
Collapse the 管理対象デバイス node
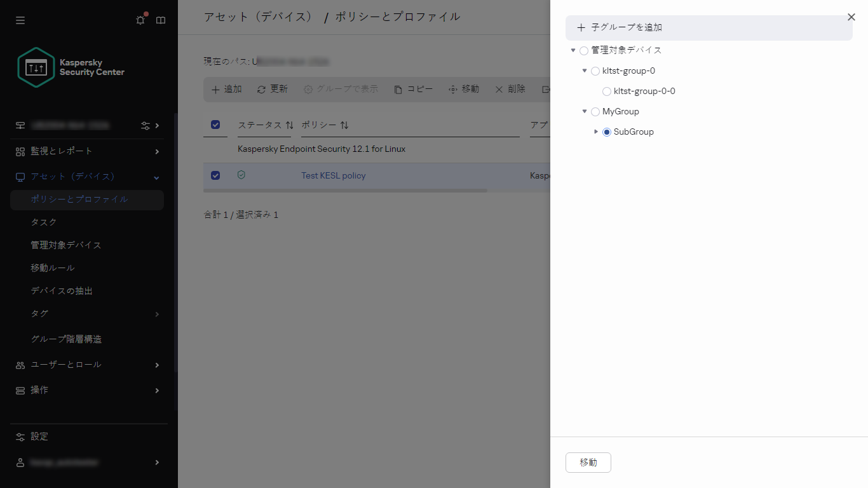click(574, 50)
